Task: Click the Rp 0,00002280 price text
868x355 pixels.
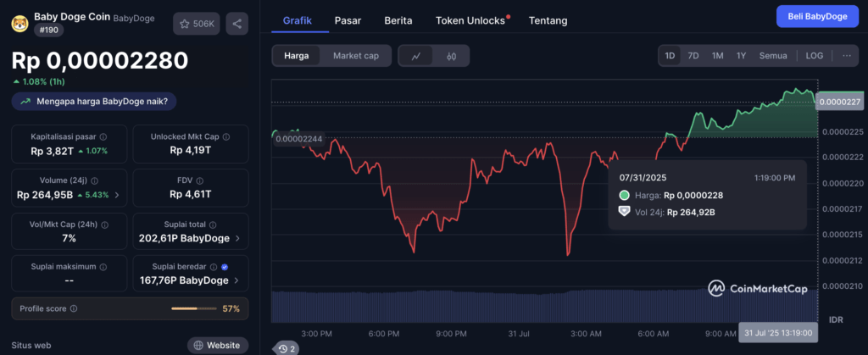Action: tap(100, 61)
